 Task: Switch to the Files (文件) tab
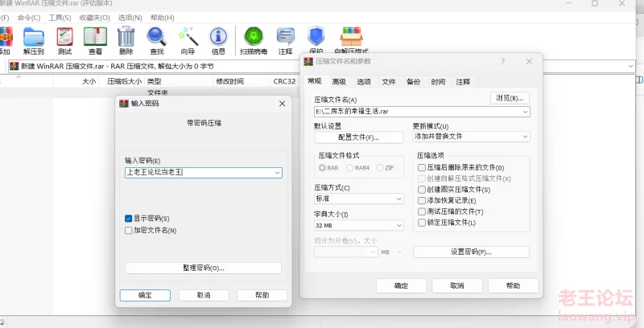[389, 82]
